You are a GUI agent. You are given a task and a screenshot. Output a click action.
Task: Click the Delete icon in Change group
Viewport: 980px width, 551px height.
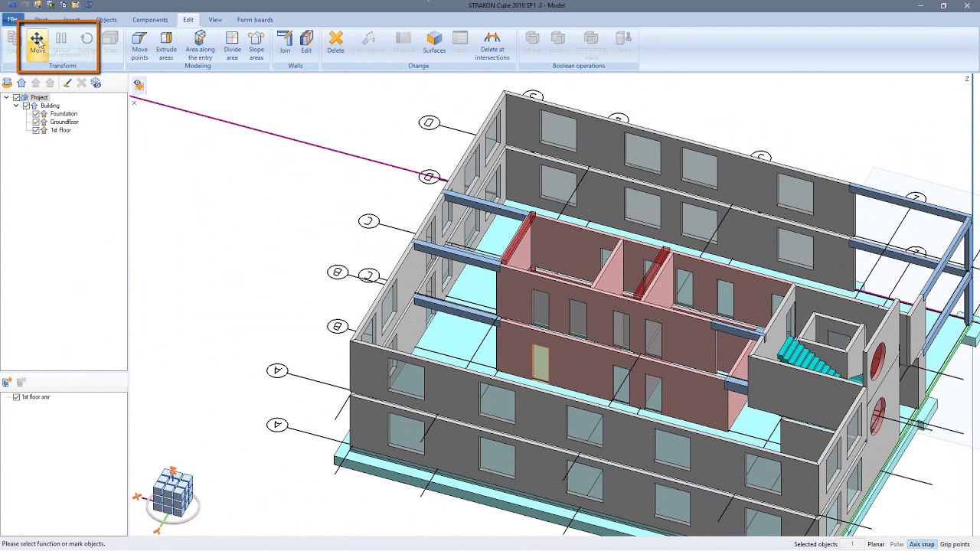[x=335, y=43]
